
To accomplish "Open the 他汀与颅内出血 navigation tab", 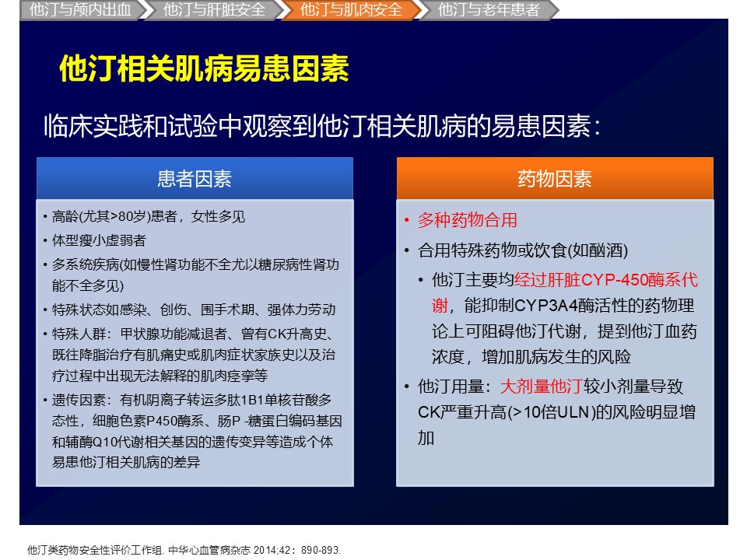I will tap(82, 10).
